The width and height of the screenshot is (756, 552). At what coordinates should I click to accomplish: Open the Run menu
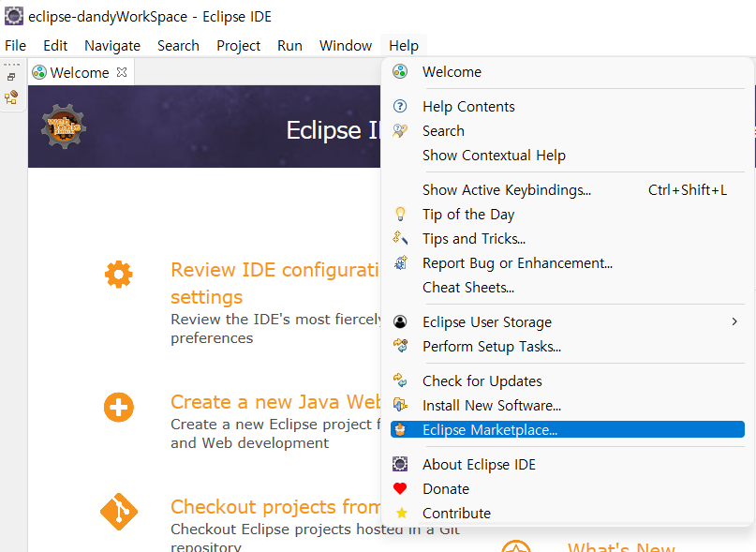pos(289,45)
